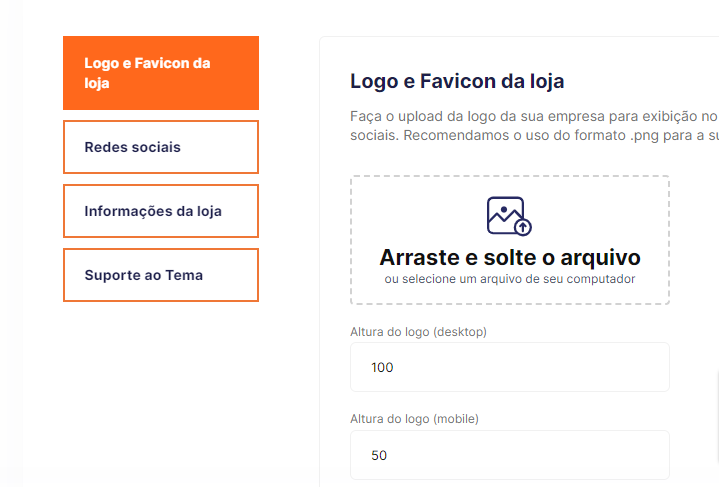Click the Altura do logo (desktop) label
The image size is (719, 487).
[418, 331]
